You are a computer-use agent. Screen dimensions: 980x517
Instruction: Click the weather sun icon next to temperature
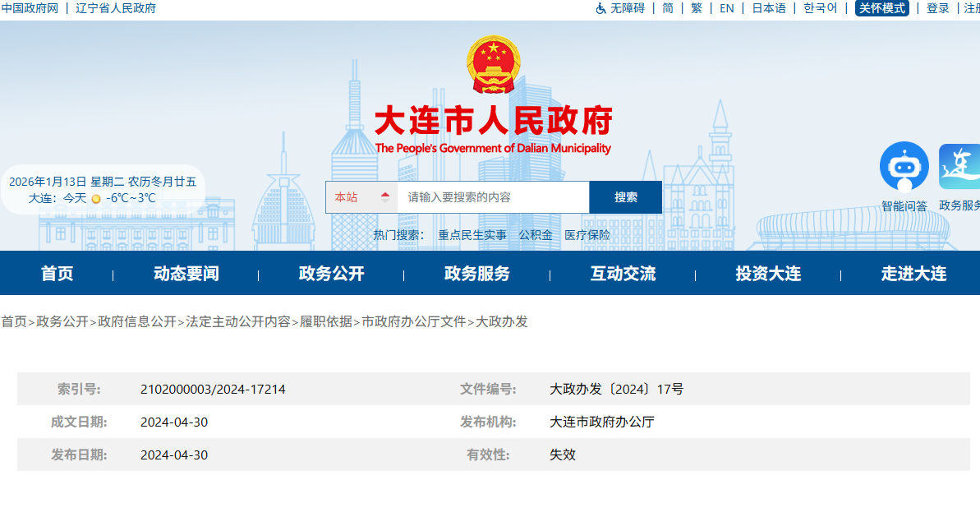pyautogui.click(x=94, y=198)
